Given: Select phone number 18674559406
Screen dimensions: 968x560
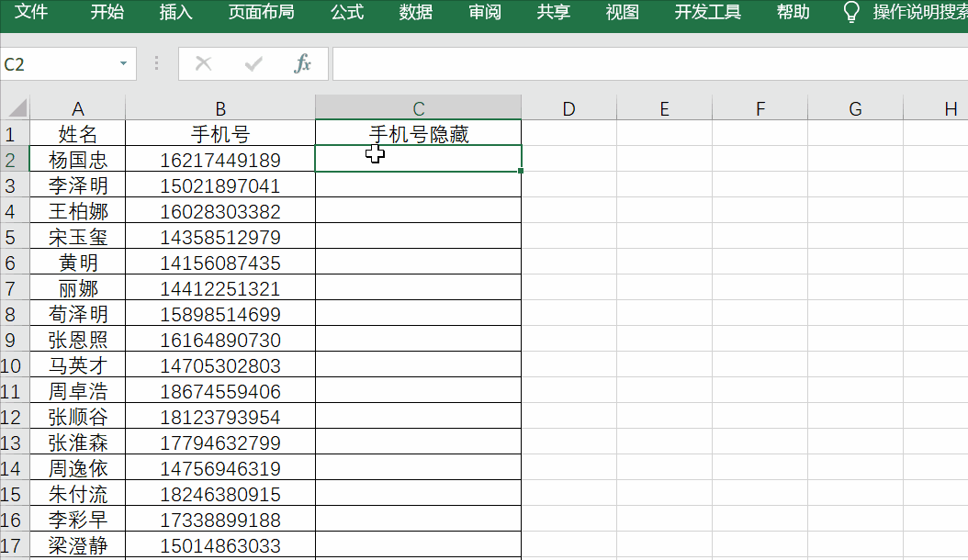Looking at the screenshot, I should point(220,391).
